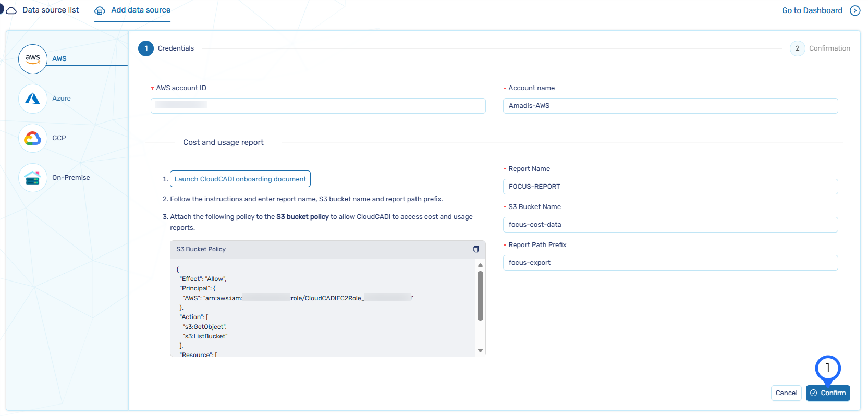
Task: Select the On-Premise server icon
Action: click(33, 178)
